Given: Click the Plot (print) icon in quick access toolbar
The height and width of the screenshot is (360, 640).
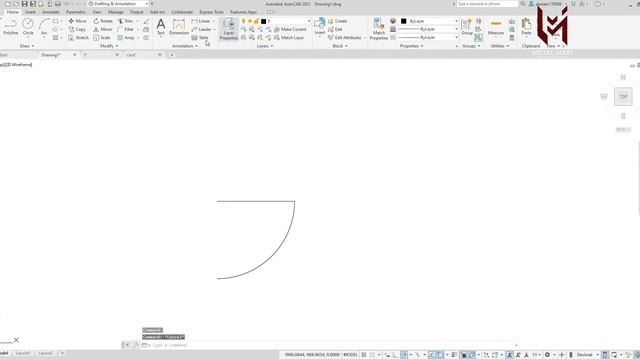Looking at the screenshot, I should pos(58,4).
